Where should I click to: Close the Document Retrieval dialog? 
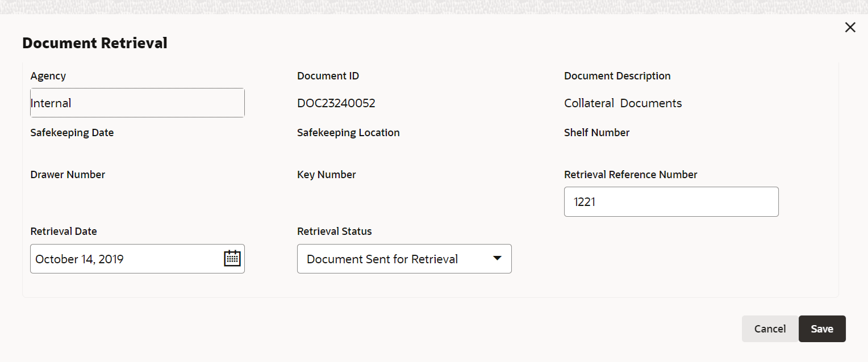click(x=850, y=27)
